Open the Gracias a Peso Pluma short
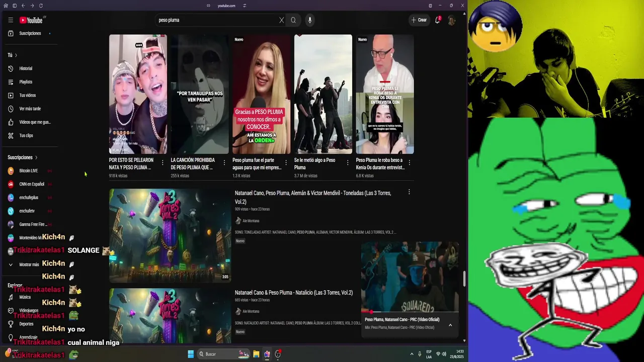This screenshot has width=644, height=362. (261, 94)
